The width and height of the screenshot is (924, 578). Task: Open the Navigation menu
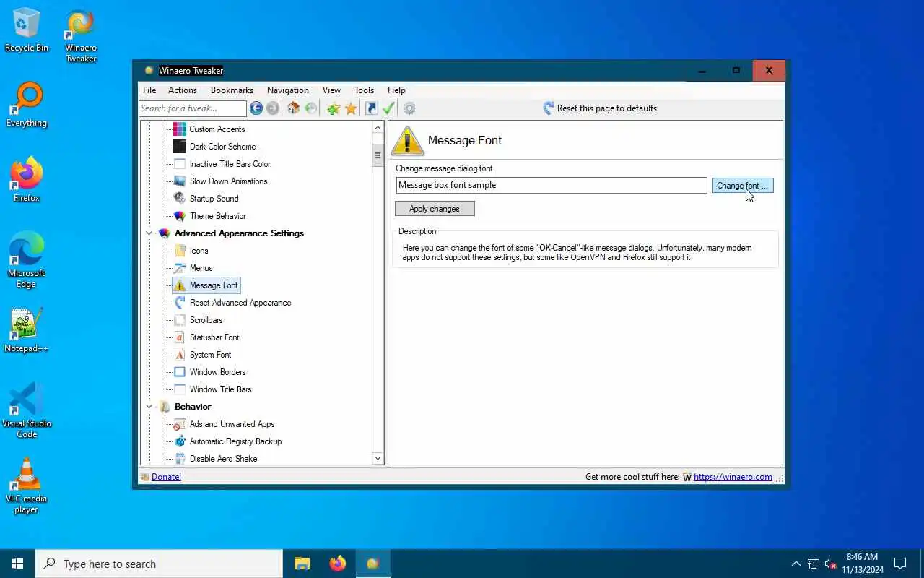288,90
